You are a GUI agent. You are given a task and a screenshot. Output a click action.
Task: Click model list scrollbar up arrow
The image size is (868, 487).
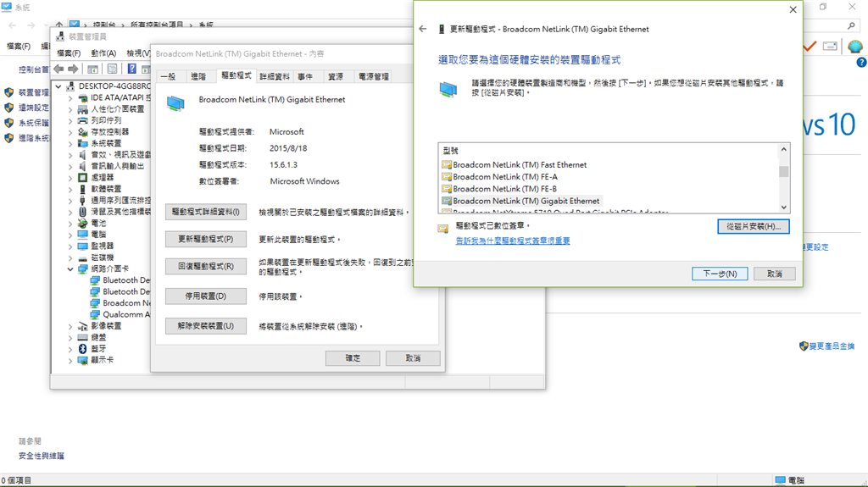point(784,149)
